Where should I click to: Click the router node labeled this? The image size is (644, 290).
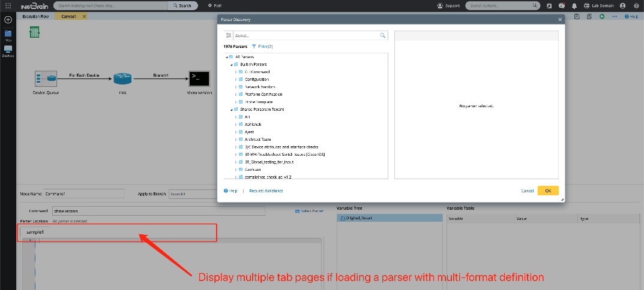coord(122,78)
